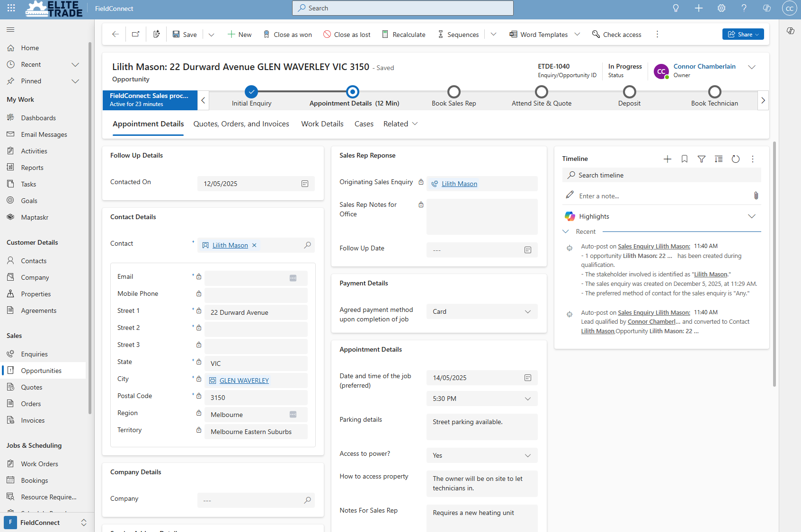Image resolution: width=801 pixels, height=532 pixels.
Task: Open command bar overflow ellipsis
Action: (x=657, y=34)
